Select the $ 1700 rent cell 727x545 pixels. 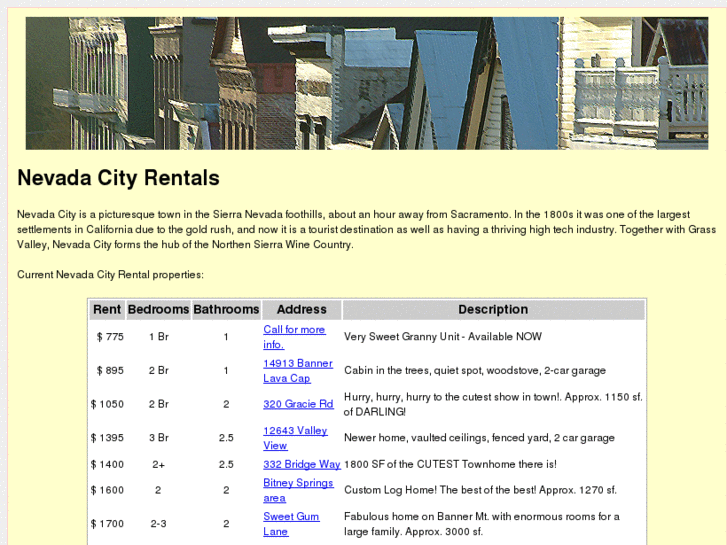(107, 524)
